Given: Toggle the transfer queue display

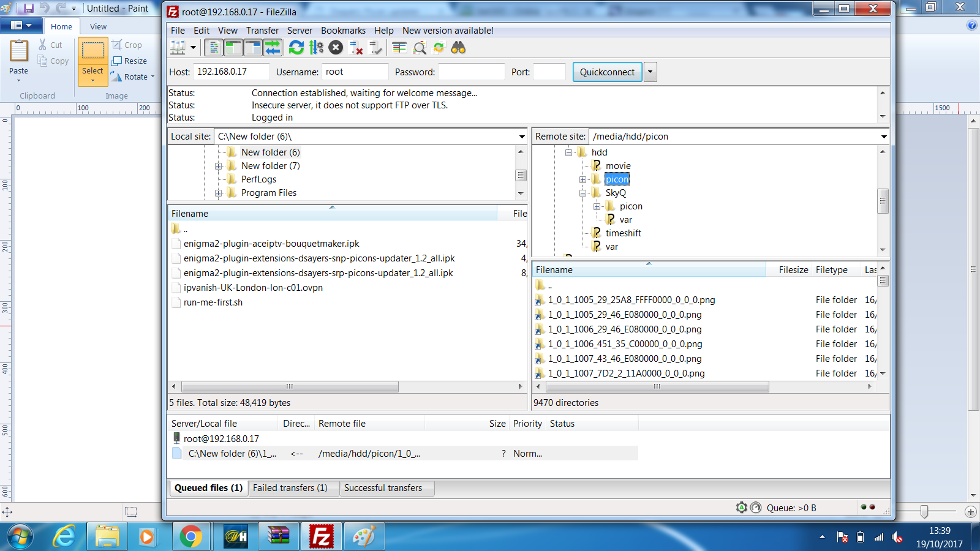Looking at the screenshot, I should coord(273,47).
